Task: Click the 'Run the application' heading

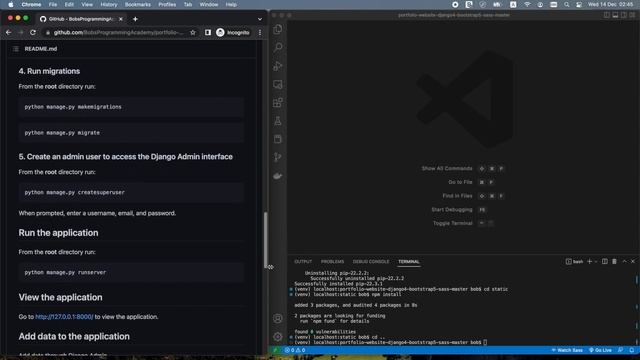Action: pos(58,233)
